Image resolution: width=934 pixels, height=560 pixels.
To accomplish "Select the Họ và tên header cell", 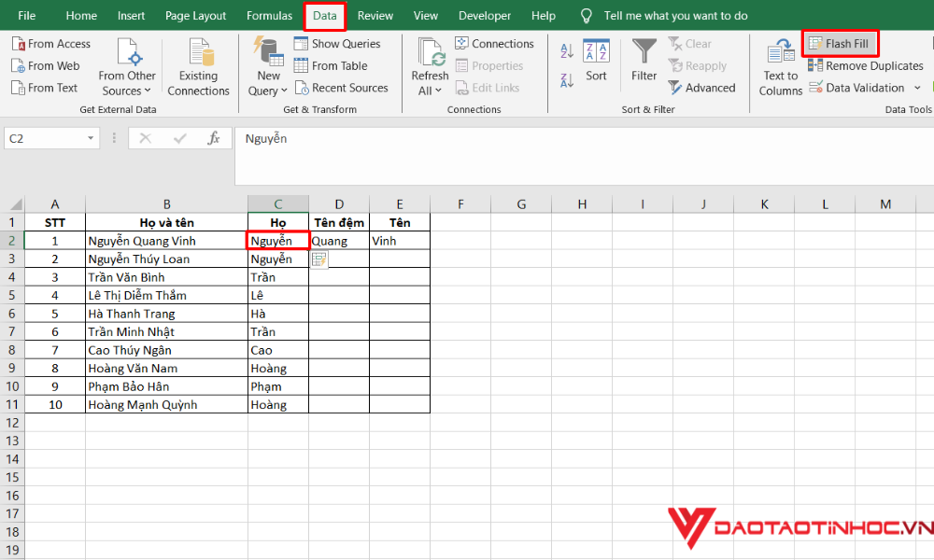I will (x=167, y=222).
